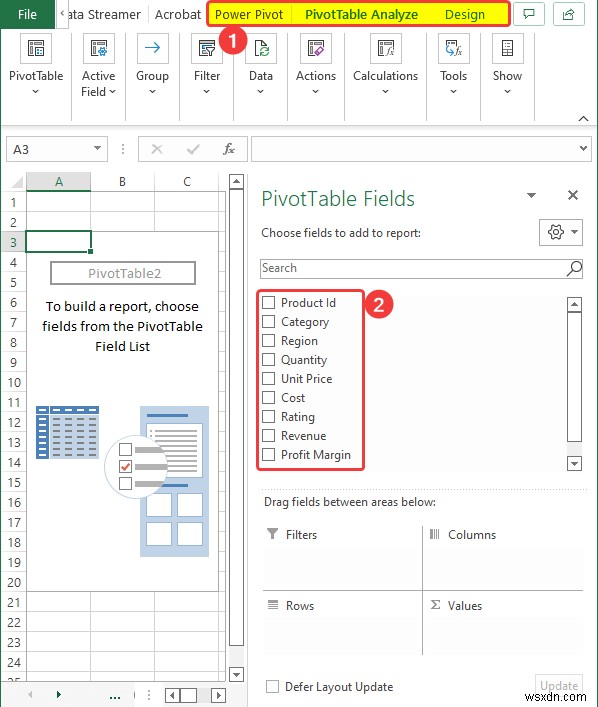The width and height of the screenshot is (598, 707).
Task: Switch to PivotTable Analyze tab
Action: click(x=362, y=14)
